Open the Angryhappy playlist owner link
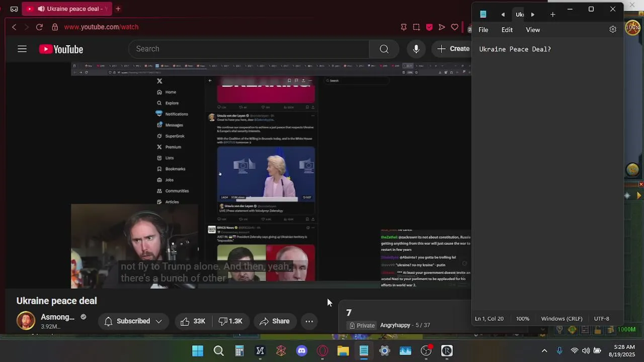Image resolution: width=644 pixels, height=362 pixels. click(395, 325)
